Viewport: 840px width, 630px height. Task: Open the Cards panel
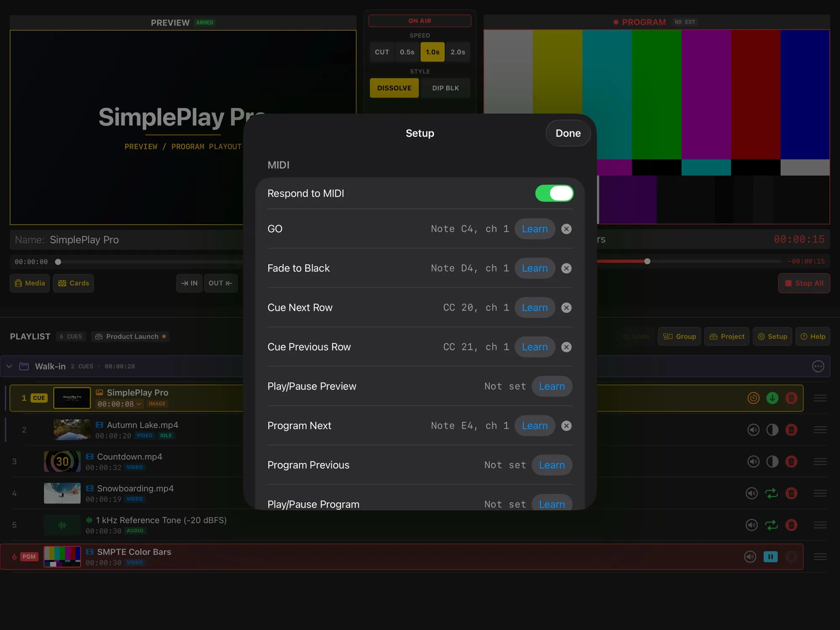coord(73,283)
